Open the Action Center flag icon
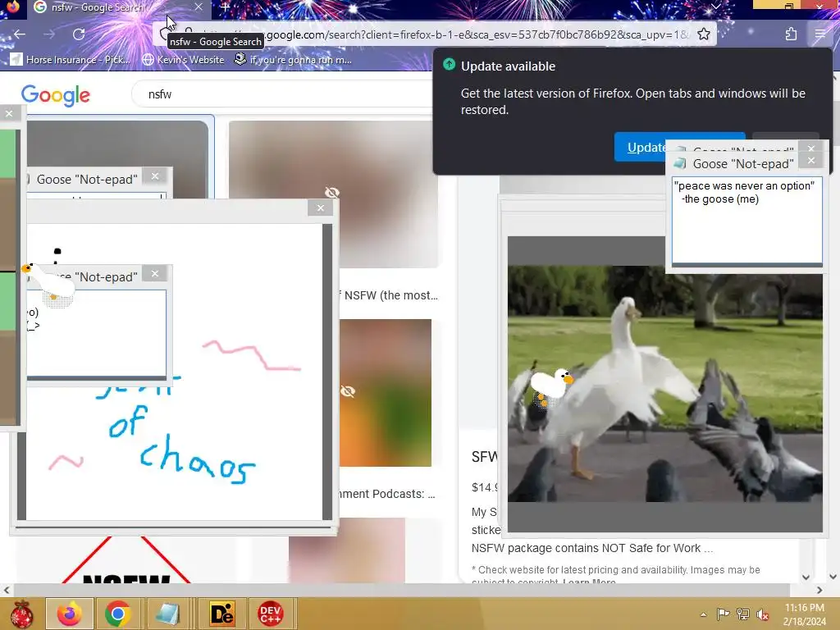Viewport: 840px width, 630px height. [x=723, y=614]
